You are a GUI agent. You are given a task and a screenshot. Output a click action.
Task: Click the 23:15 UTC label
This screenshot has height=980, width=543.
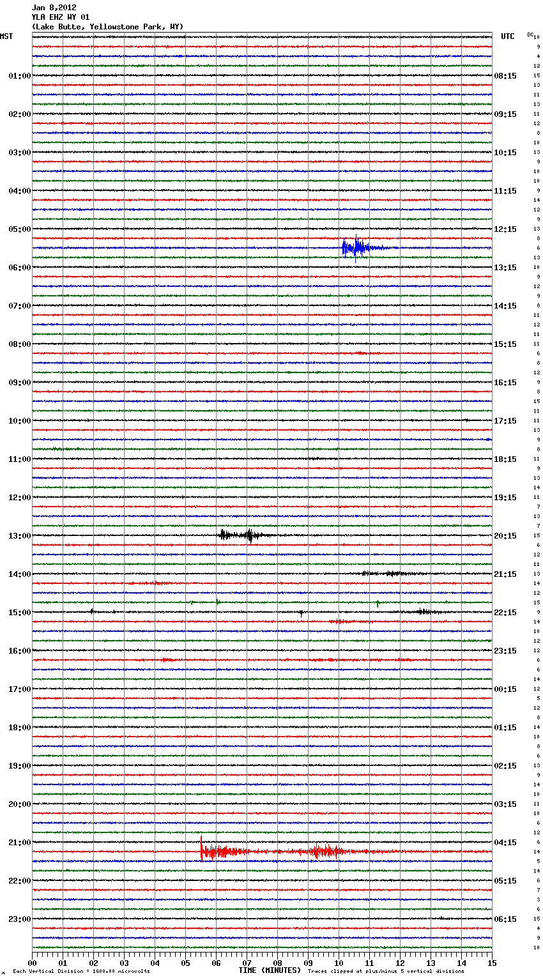505,651
